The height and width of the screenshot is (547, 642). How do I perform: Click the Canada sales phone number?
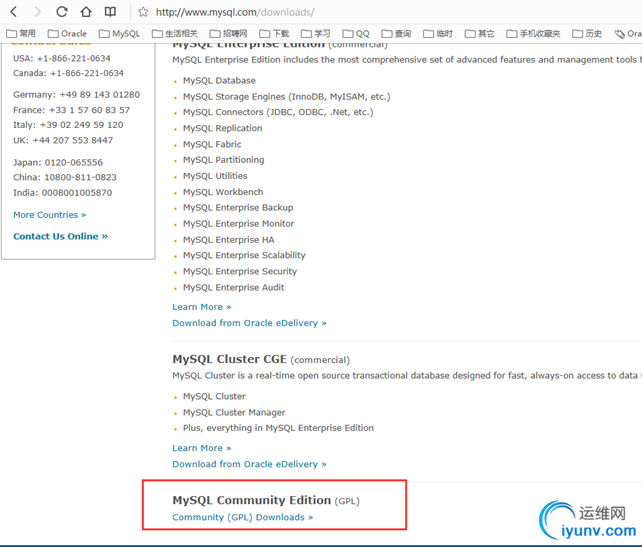pyautogui.click(x=87, y=73)
